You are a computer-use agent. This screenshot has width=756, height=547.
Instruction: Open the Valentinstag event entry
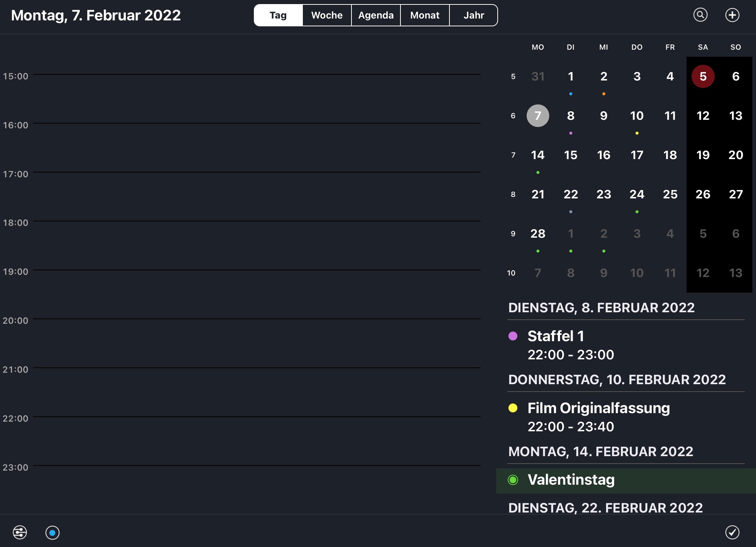point(571,480)
